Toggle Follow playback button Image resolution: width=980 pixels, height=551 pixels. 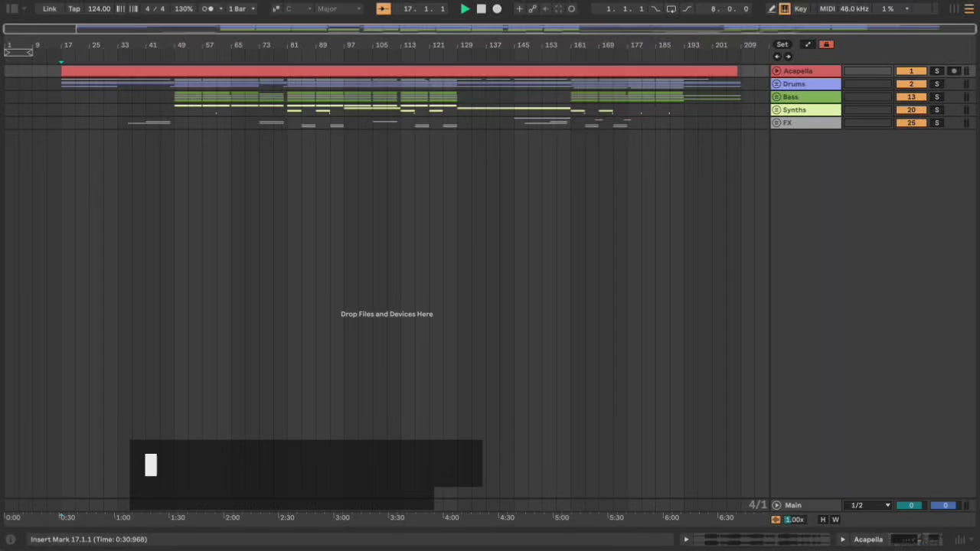tap(384, 9)
